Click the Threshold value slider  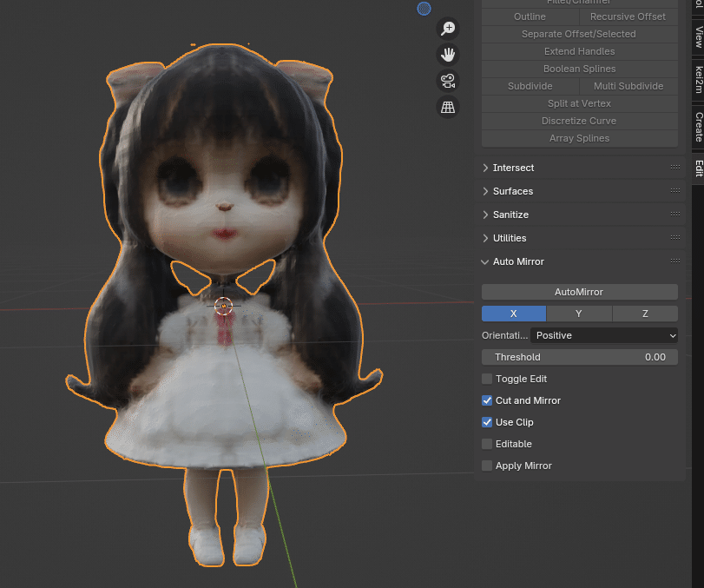(x=580, y=357)
